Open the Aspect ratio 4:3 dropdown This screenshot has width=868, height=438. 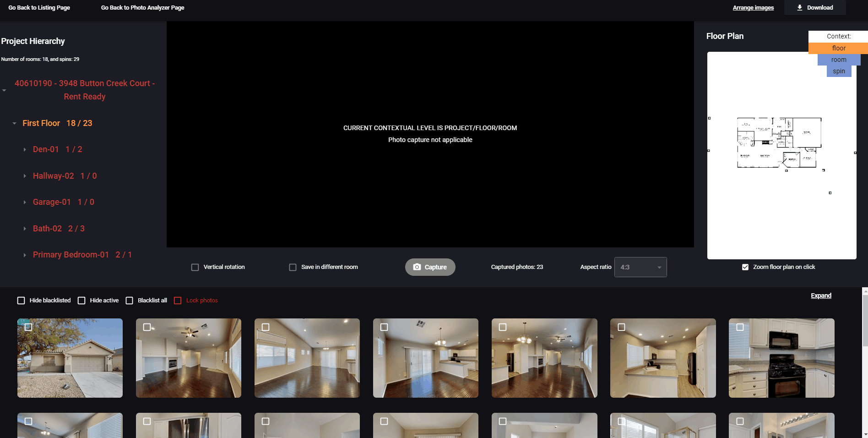pyautogui.click(x=640, y=267)
